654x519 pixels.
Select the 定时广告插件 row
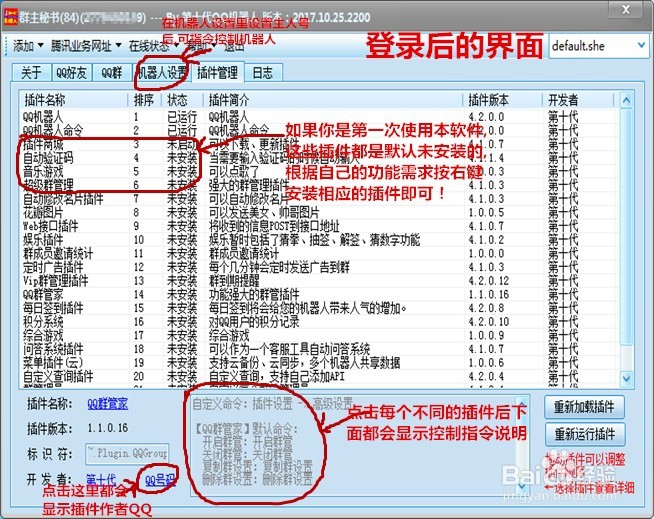tap(319, 267)
